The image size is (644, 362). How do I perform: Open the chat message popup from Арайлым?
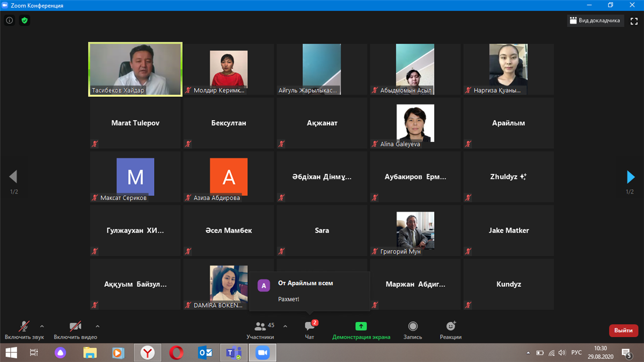click(x=310, y=291)
